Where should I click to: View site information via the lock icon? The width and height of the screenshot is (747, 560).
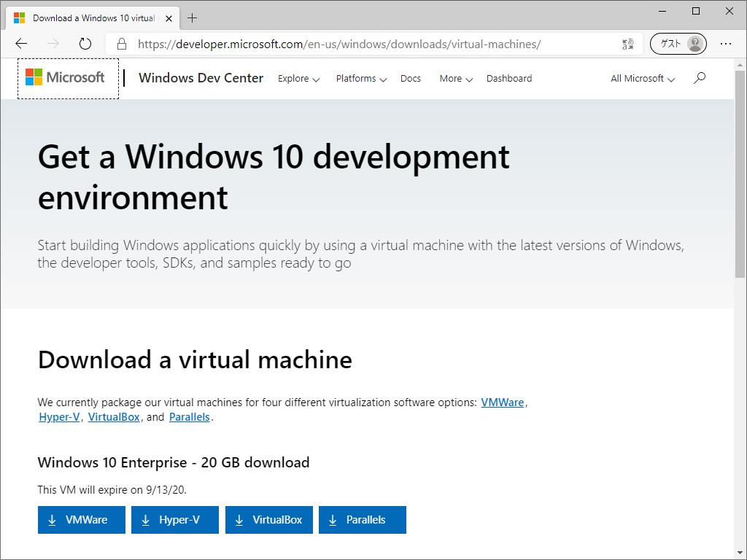tap(121, 44)
